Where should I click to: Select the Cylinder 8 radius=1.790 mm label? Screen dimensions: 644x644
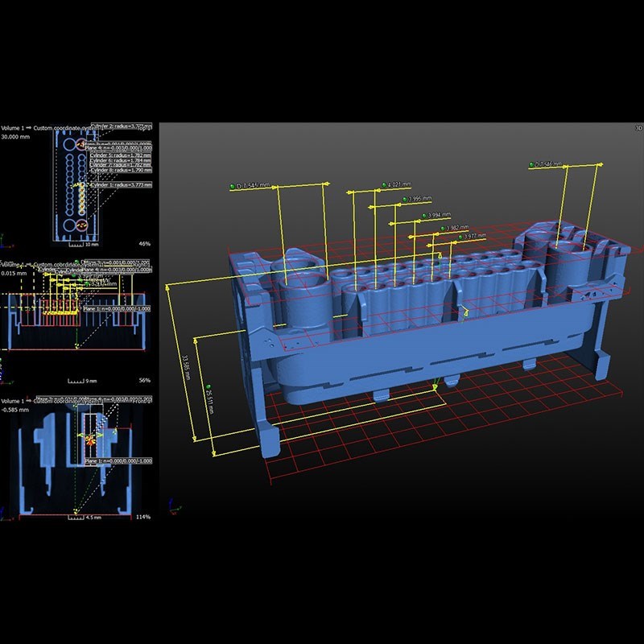(x=121, y=170)
